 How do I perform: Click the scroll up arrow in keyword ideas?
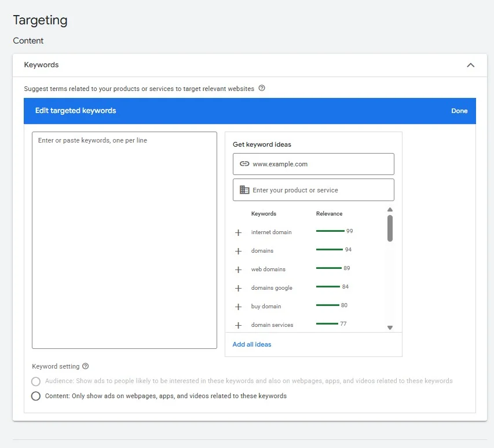click(390, 210)
